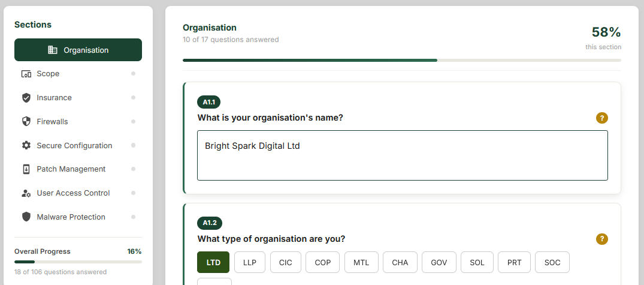The height and width of the screenshot is (285, 644).
Task: Click the User Access Control icon
Action: point(26,193)
